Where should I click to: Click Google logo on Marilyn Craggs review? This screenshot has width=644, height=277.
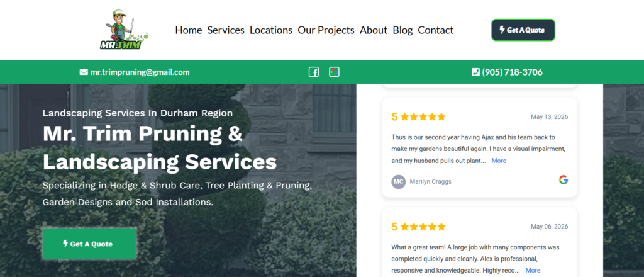[563, 179]
